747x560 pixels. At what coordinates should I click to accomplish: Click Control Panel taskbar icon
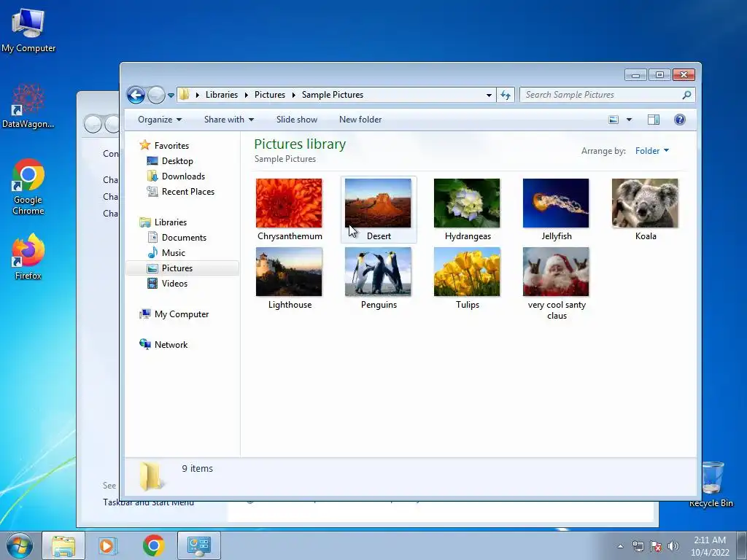[x=198, y=545]
